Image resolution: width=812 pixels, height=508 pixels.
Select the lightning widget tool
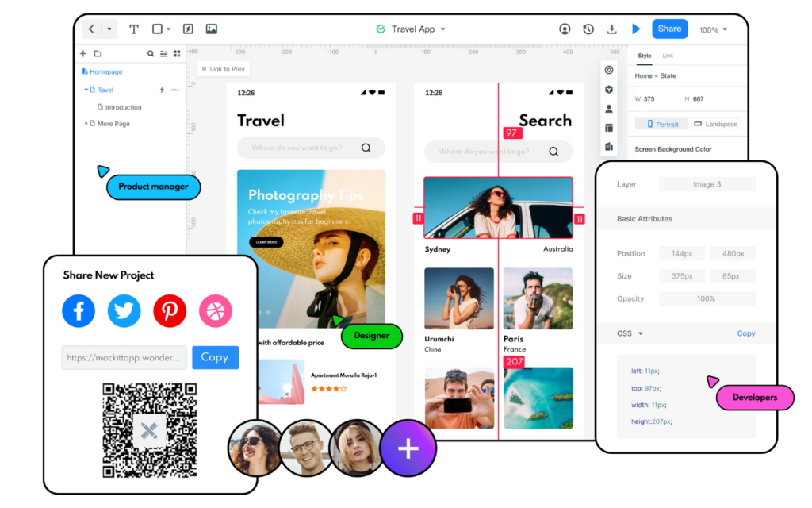click(x=188, y=29)
